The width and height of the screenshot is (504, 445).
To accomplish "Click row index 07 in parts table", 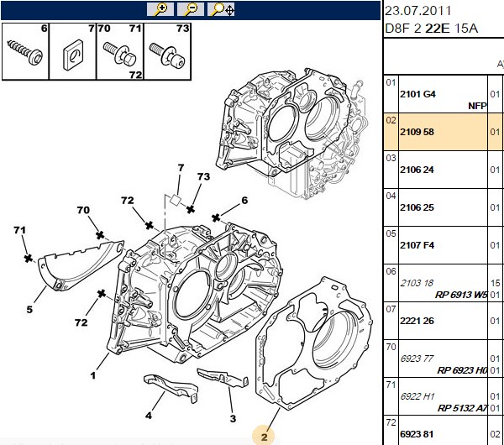I will coord(391,309).
